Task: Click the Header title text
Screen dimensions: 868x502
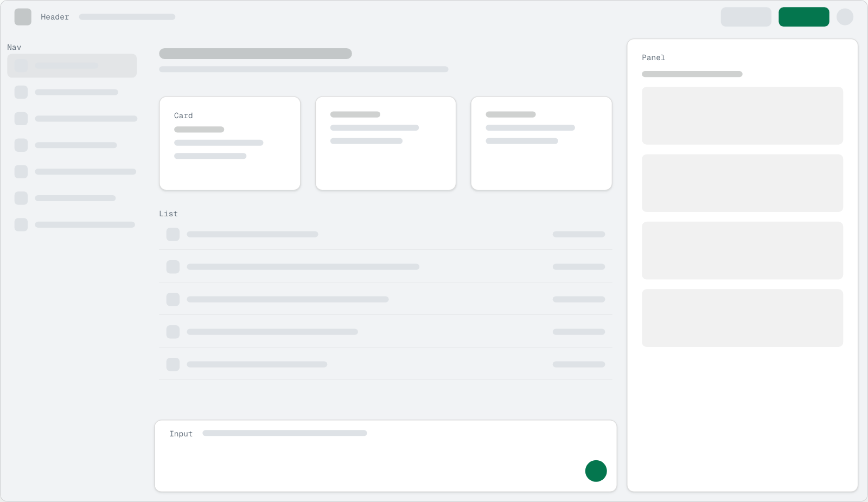Action: (55, 17)
